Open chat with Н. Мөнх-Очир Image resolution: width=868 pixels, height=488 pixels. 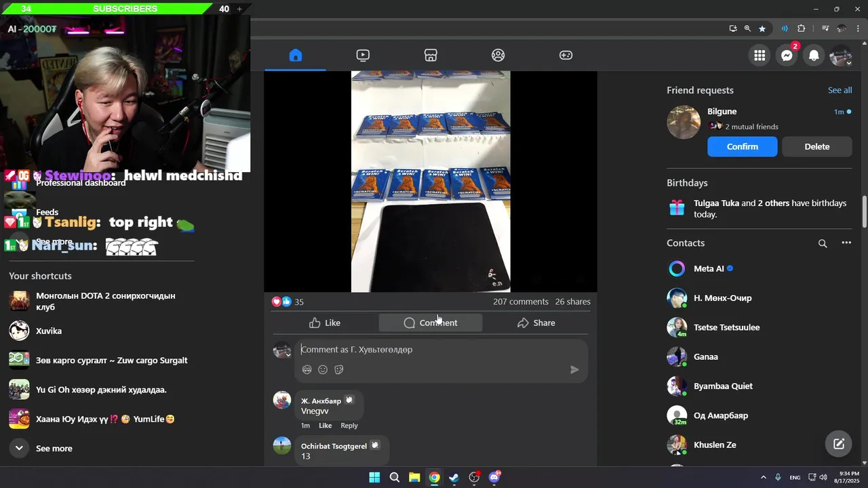pos(759,298)
